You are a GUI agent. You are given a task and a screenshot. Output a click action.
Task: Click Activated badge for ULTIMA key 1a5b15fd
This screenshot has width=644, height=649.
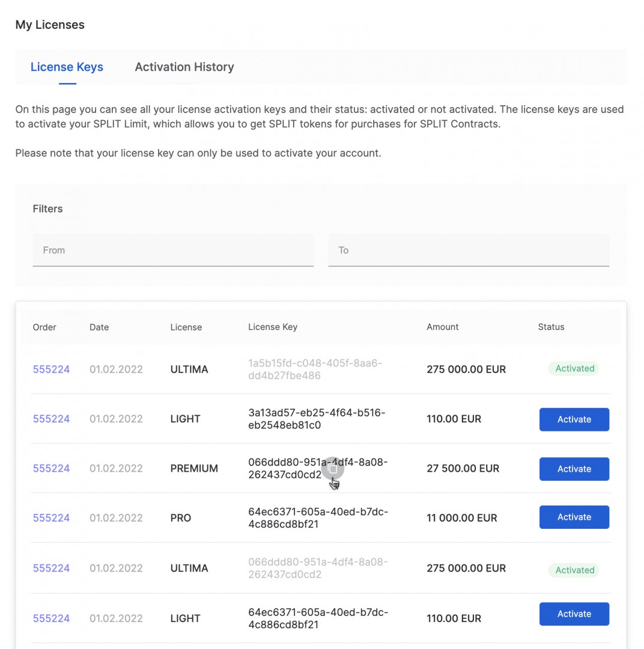(x=574, y=369)
